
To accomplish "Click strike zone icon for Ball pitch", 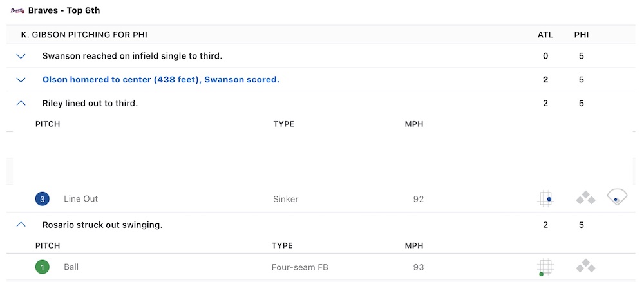I will pos(545,267).
